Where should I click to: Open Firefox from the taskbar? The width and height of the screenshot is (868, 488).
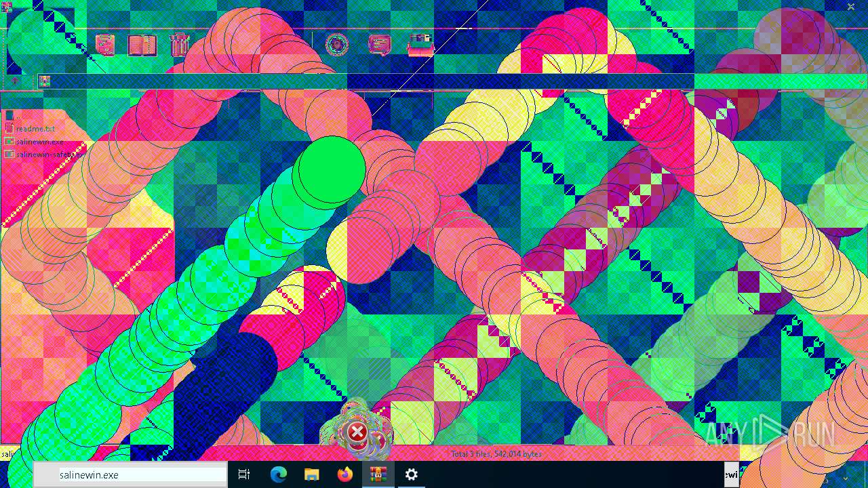click(344, 474)
